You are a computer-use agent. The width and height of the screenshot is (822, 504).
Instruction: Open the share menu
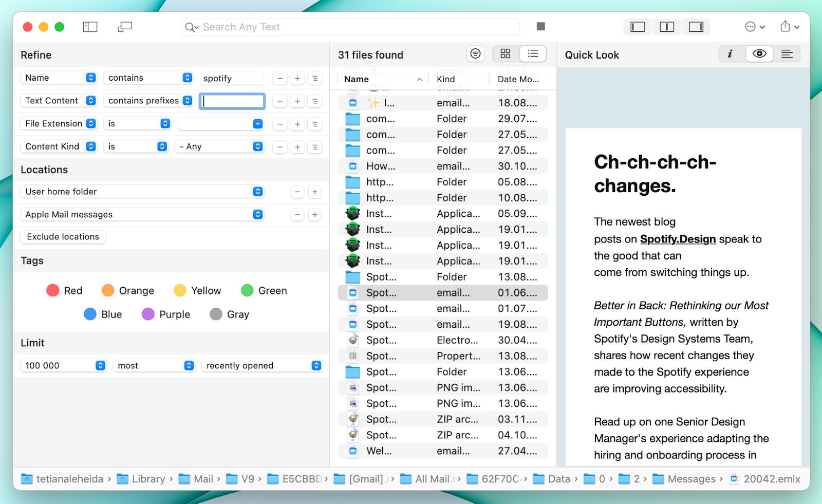point(790,26)
